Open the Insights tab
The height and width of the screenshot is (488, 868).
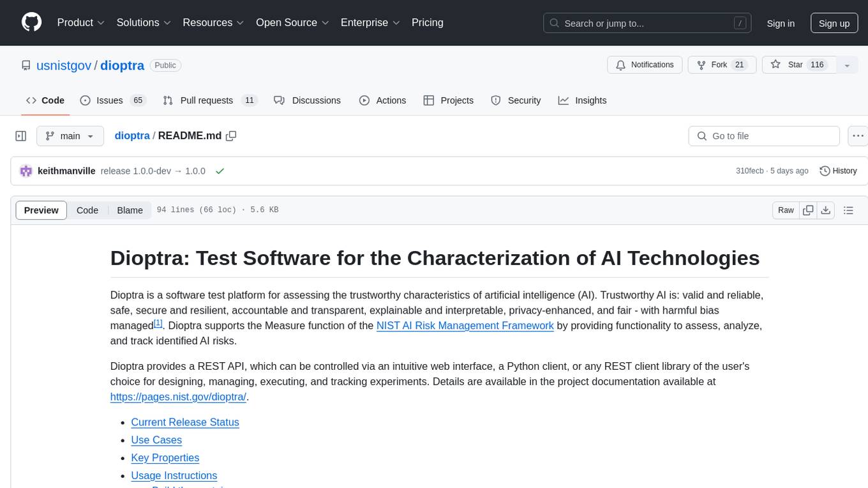tap(582, 100)
